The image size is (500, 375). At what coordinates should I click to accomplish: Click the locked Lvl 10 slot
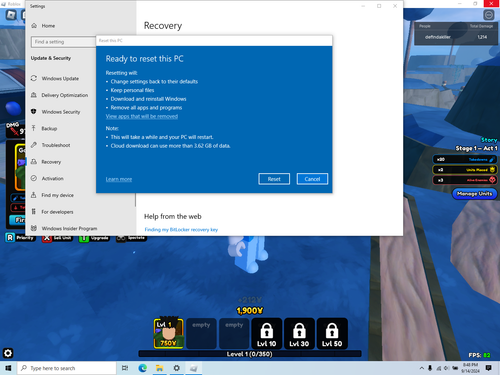(267, 333)
